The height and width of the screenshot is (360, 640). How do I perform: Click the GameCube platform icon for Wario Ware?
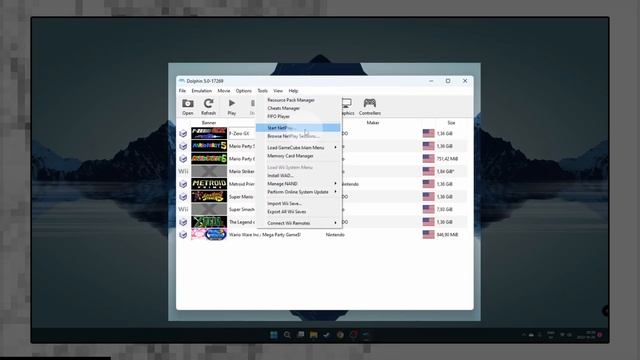(x=183, y=235)
